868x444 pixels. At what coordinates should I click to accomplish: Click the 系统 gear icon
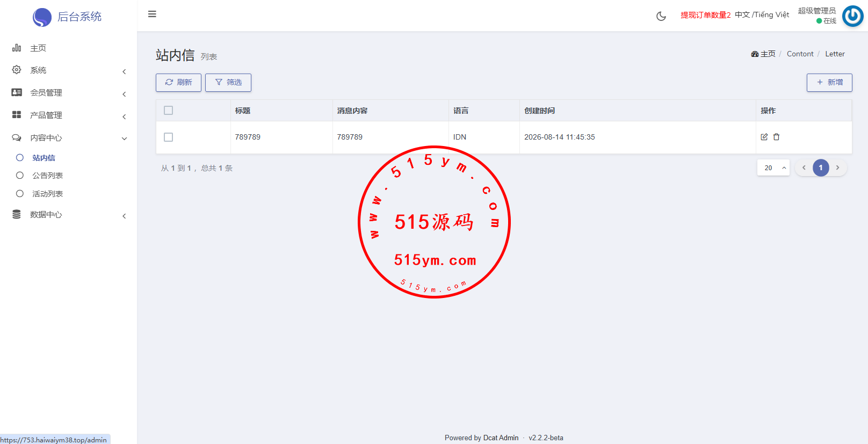pos(17,70)
